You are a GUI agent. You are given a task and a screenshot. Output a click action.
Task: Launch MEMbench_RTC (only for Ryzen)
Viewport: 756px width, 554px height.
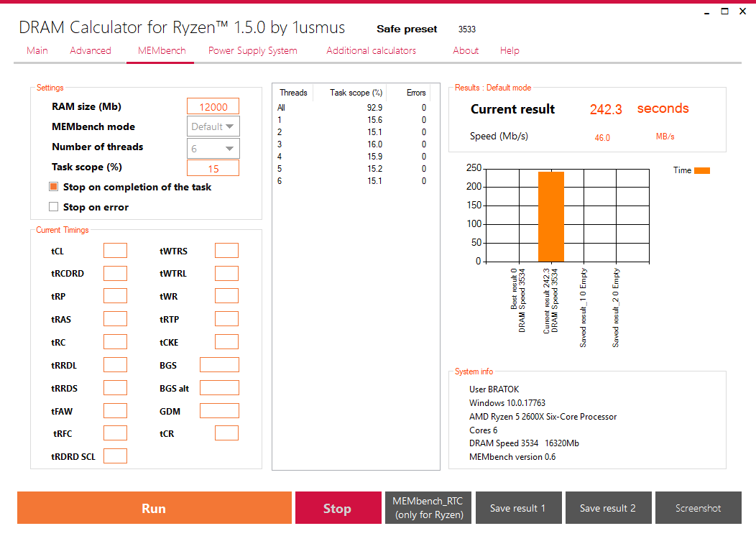pyautogui.click(x=428, y=508)
